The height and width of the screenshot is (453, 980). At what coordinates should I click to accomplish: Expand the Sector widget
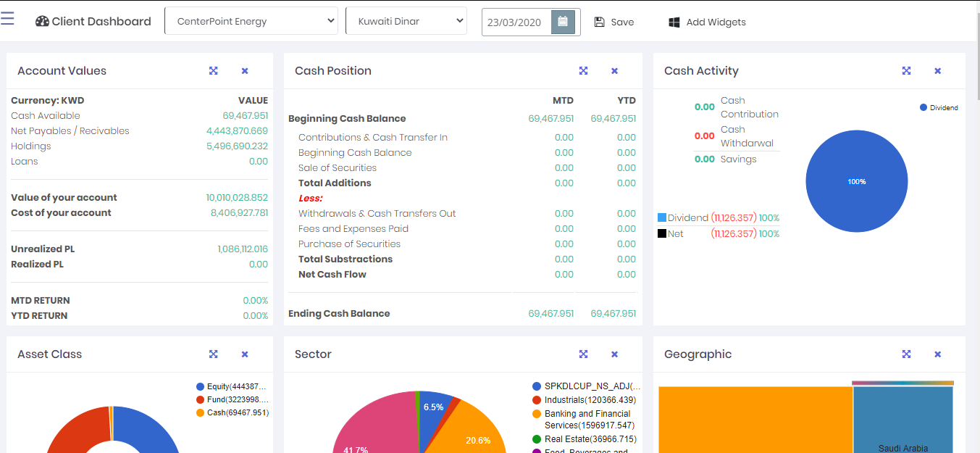pos(583,354)
